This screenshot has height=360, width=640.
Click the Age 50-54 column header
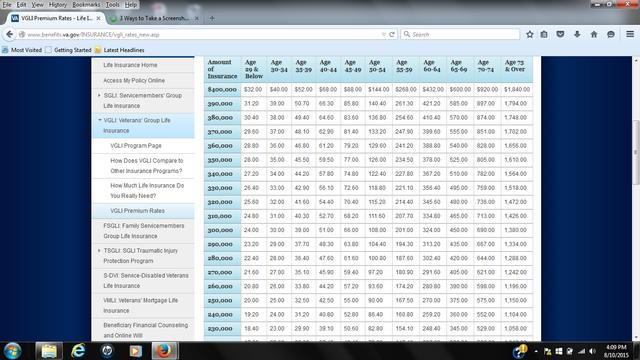(x=379, y=69)
